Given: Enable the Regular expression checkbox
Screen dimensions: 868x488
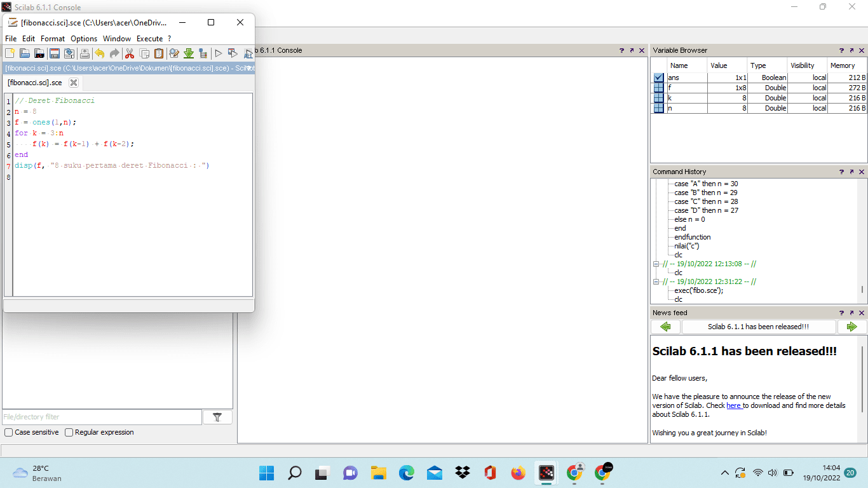Looking at the screenshot, I should pos(69,432).
